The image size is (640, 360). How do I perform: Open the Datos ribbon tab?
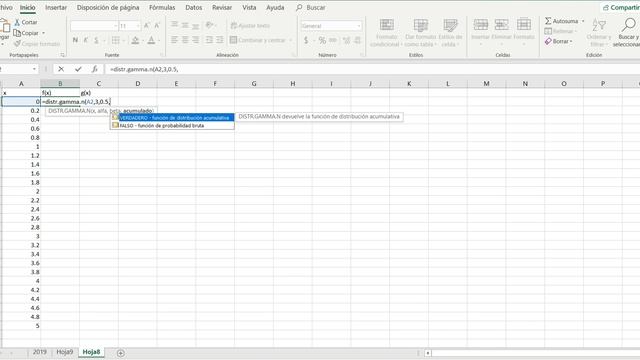tap(193, 7)
